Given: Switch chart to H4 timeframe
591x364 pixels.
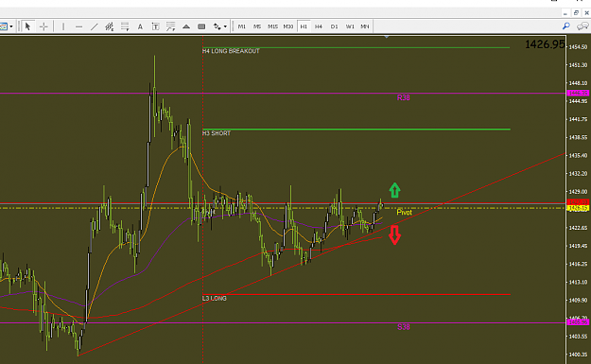Looking at the screenshot, I should (x=319, y=26).
